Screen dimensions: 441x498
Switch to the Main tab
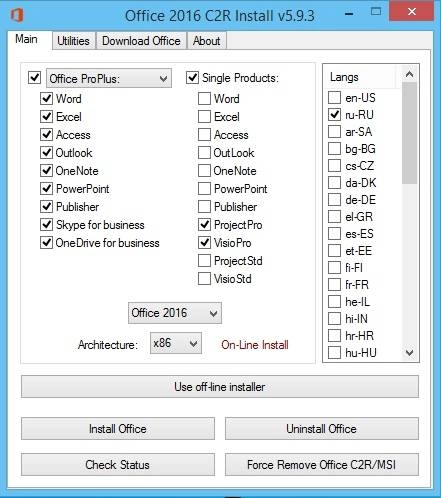pos(26,39)
